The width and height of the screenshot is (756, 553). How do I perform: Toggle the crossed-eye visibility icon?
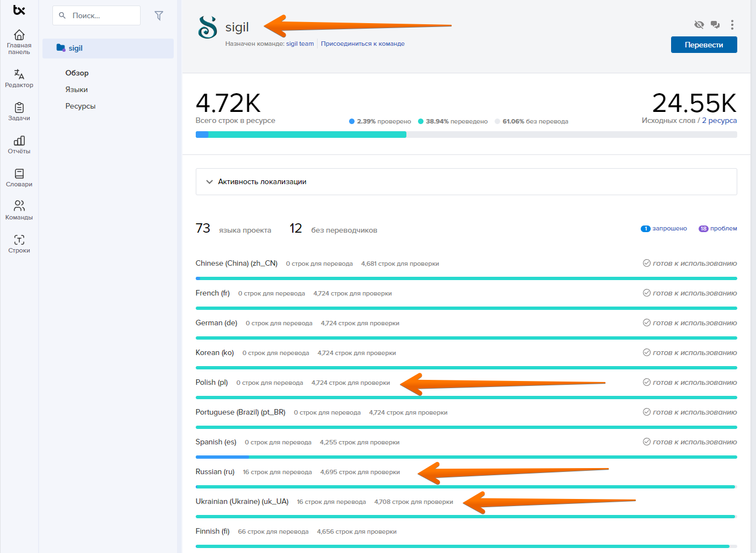point(699,24)
